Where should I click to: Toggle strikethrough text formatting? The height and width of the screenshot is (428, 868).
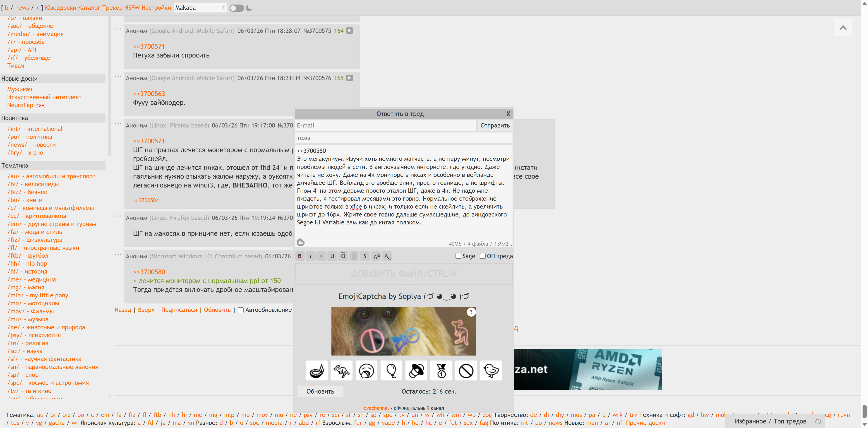[364, 256]
